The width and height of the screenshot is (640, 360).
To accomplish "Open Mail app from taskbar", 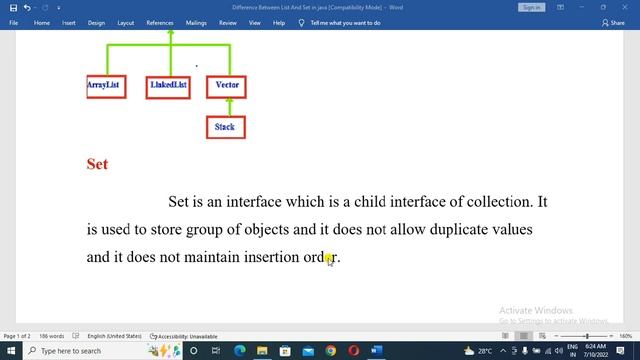I will click(308, 351).
